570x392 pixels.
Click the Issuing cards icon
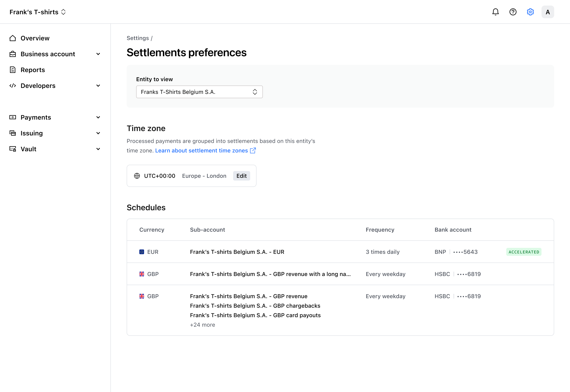12,133
